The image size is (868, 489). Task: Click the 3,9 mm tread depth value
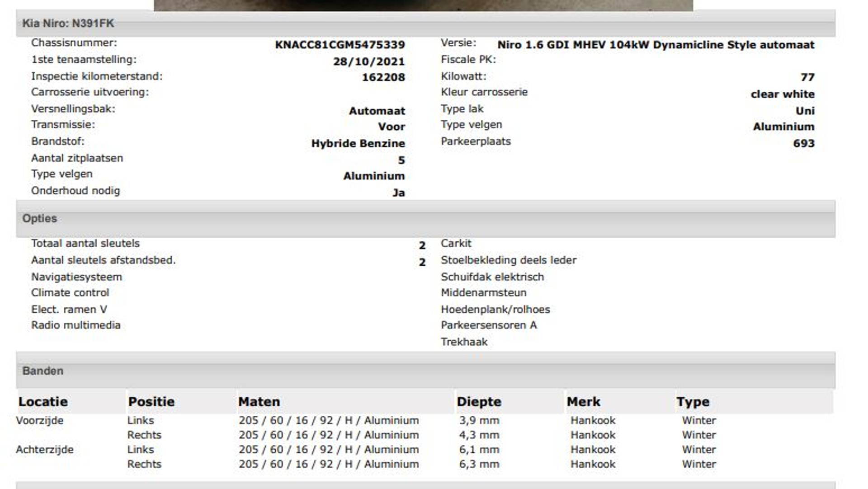[479, 421]
